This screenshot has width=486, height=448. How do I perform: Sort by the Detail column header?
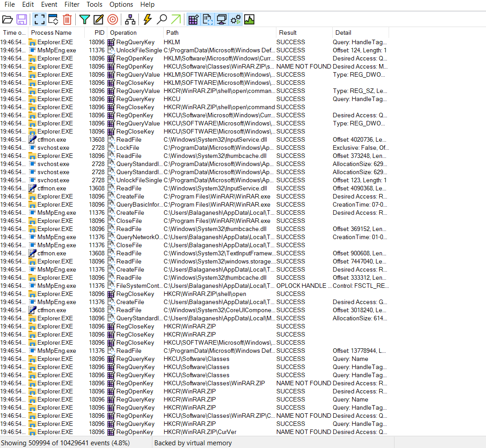361,32
